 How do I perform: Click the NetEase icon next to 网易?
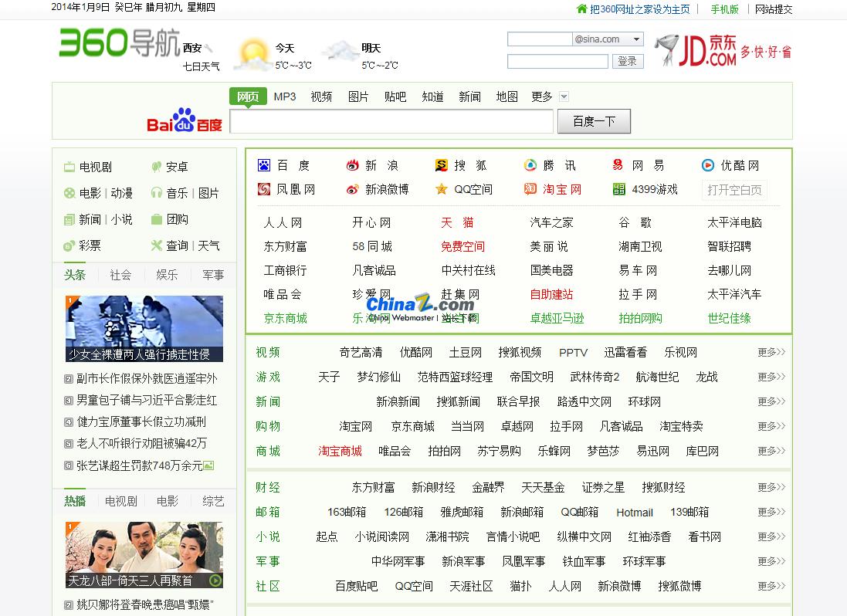tap(618, 165)
